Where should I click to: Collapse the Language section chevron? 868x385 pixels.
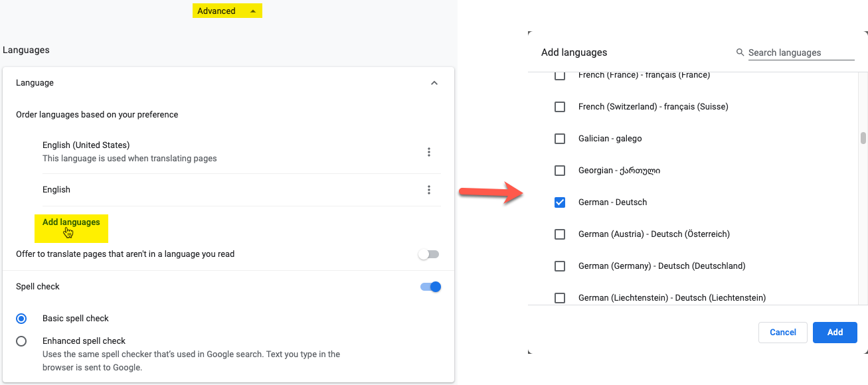coord(434,83)
